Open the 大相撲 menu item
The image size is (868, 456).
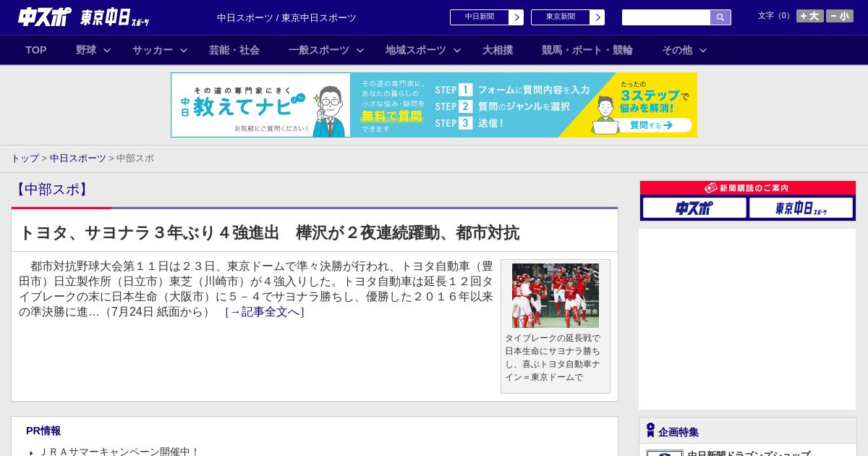click(498, 50)
